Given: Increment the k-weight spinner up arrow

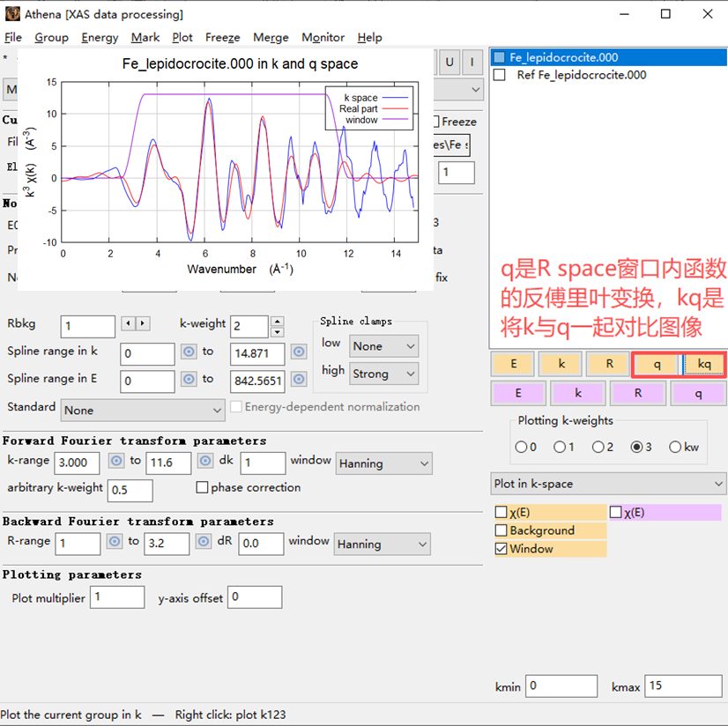Looking at the screenshot, I should tap(277, 322).
